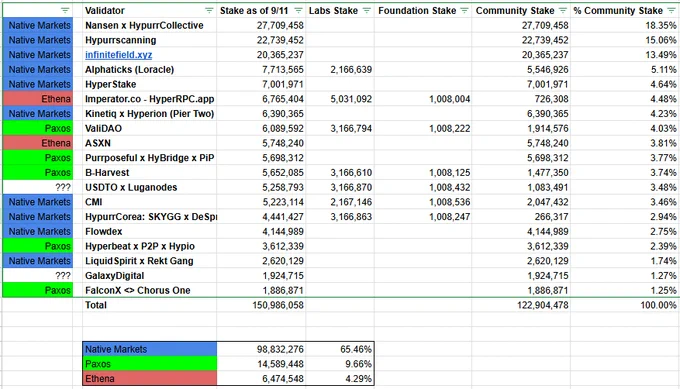Open filter icon for Stake as of 9/11 column

coord(298,10)
